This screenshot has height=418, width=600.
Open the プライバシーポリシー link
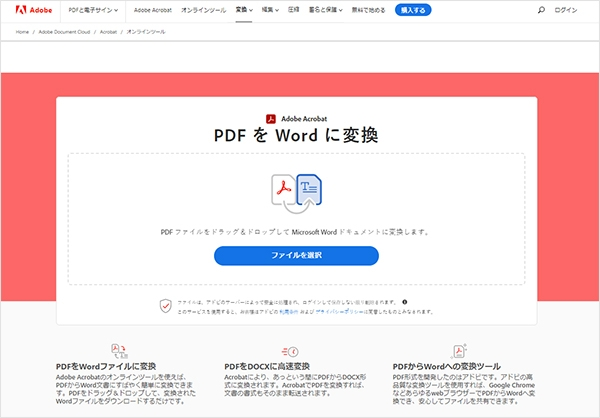pyautogui.click(x=339, y=312)
